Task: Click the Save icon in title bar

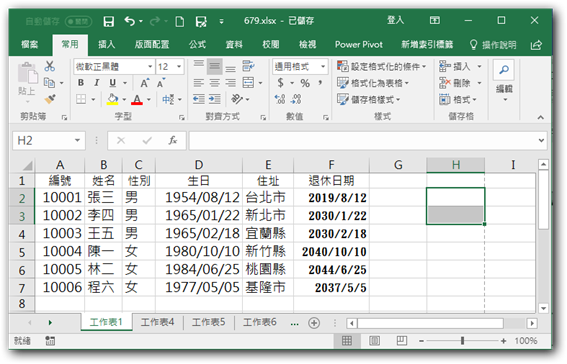Action: click(108, 21)
